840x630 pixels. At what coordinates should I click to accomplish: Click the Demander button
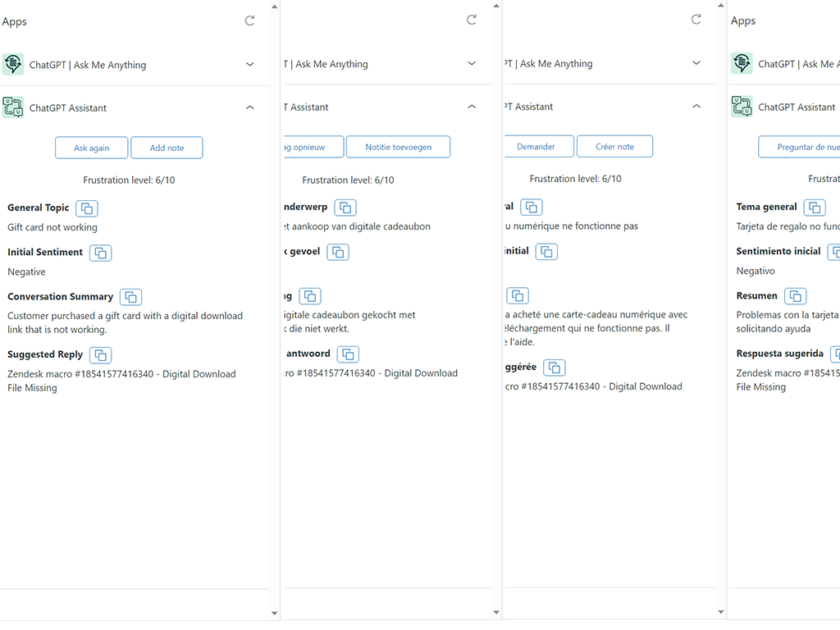[x=536, y=146]
